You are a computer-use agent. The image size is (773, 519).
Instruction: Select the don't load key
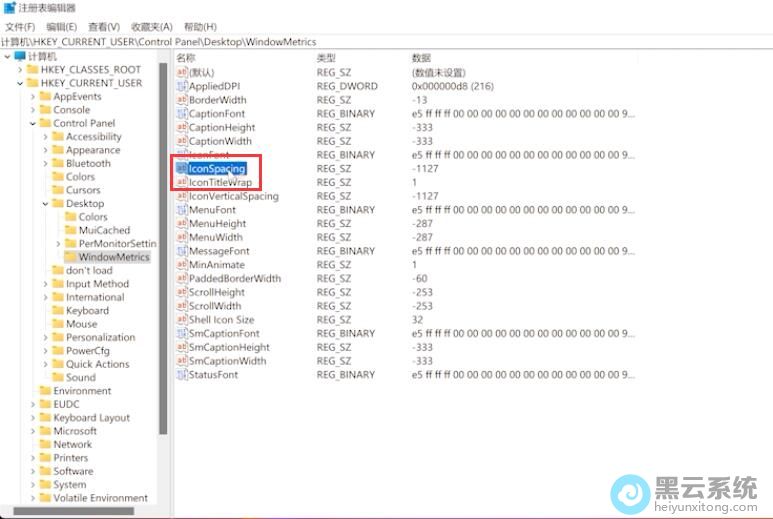(x=89, y=270)
